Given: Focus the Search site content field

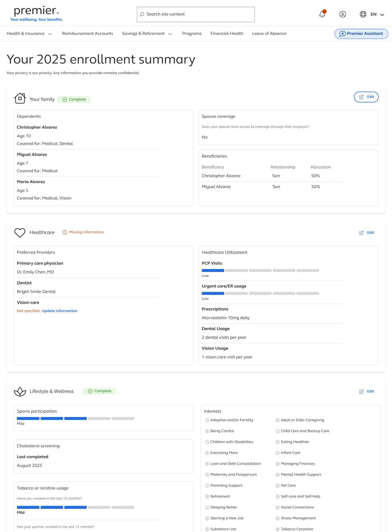Looking at the screenshot, I should tap(196, 14).
